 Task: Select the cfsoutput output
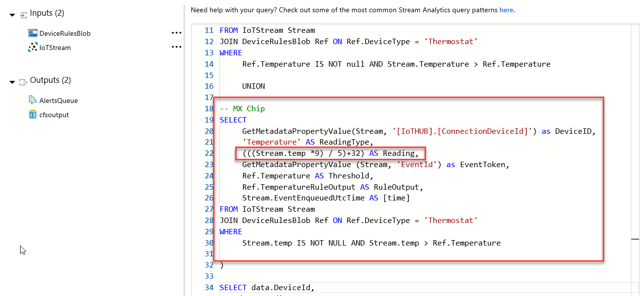pyautogui.click(x=54, y=115)
